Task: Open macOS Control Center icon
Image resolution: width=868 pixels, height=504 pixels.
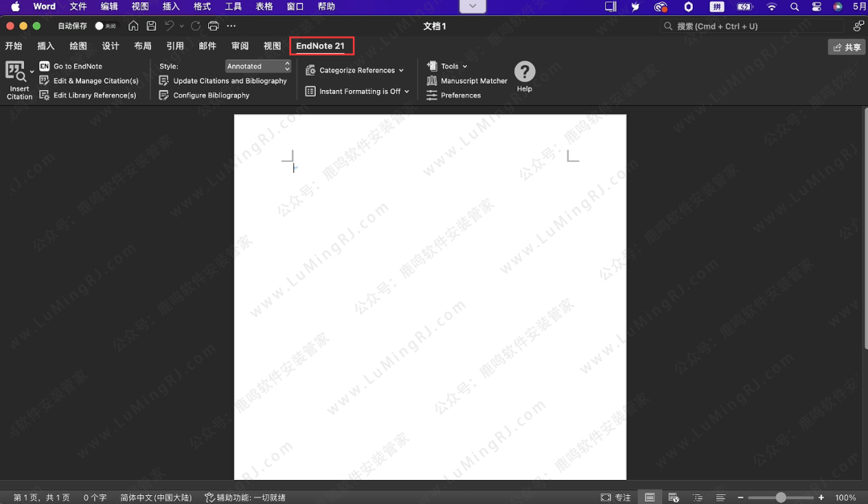Action: [x=817, y=6]
